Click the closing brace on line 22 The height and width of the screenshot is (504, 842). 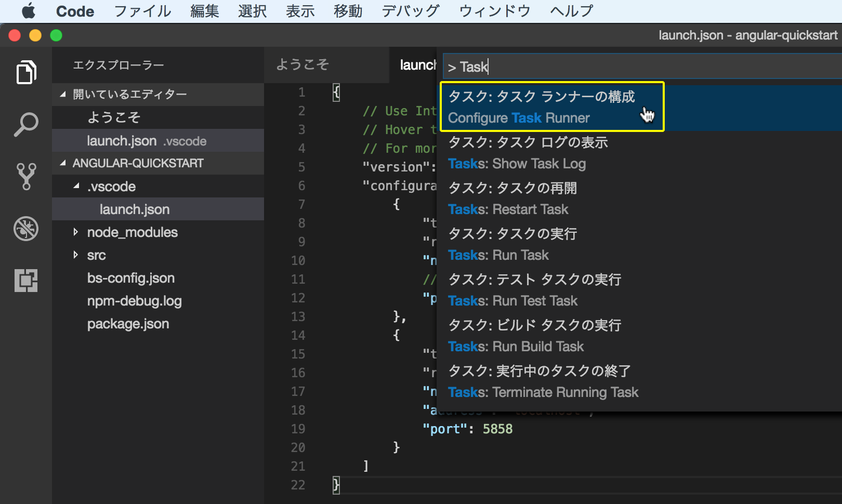coord(336,485)
